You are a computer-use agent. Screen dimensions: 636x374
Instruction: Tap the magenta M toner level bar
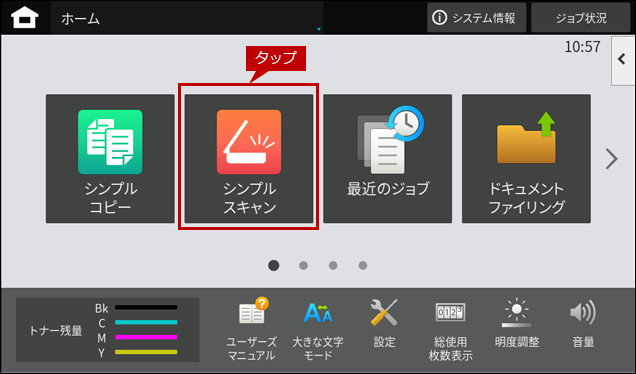coord(146,337)
